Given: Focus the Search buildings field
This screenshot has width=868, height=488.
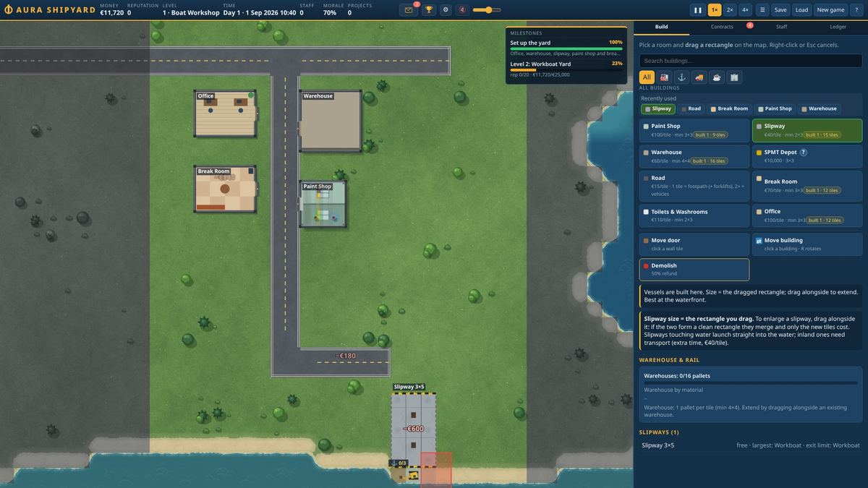Looking at the screenshot, I should pyautogui.click(x=751, y=61).
